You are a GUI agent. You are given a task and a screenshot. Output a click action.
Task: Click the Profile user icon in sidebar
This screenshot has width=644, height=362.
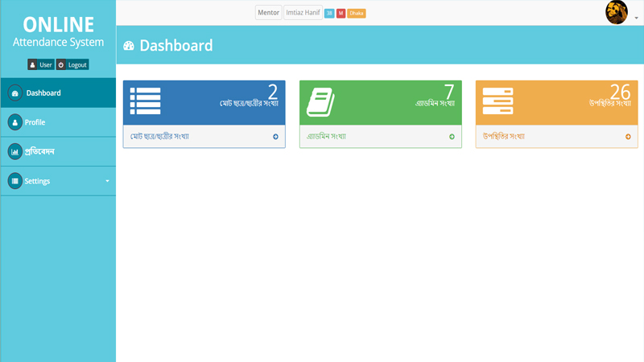point(14,122)
